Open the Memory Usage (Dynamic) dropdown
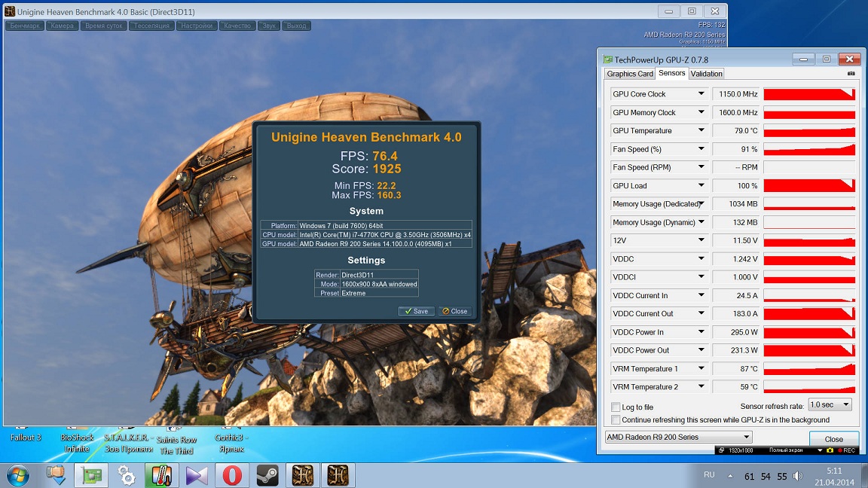Screen dimensions: 868x488 (701, 222)
